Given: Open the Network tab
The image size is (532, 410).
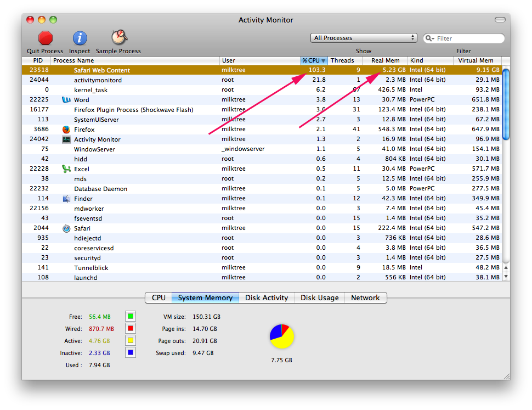Looking at the screenshot, I should (x=365, y=297).
